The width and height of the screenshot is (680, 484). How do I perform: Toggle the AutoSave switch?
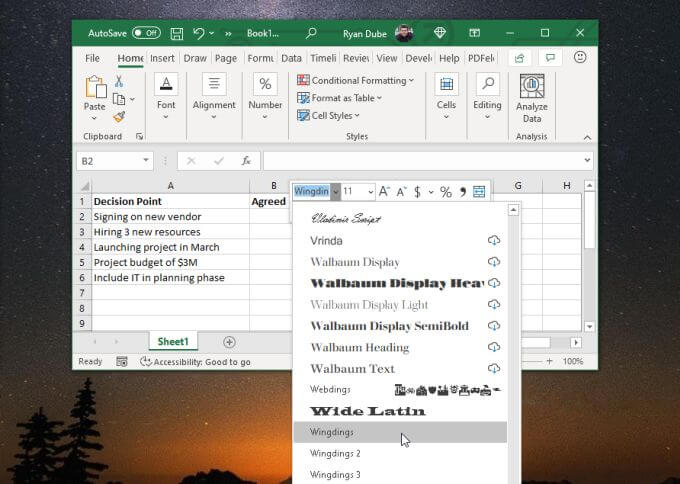tap(146, 33)
